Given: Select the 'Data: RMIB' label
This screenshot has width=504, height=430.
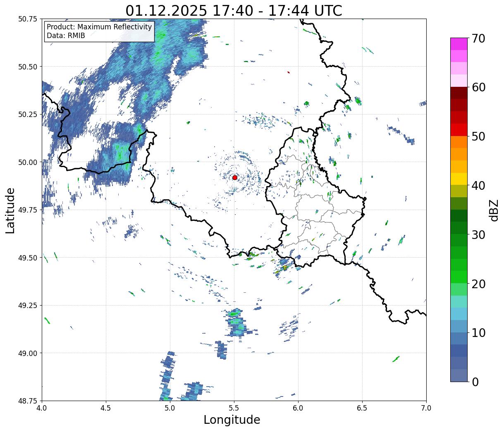Looking at the screenshot, I should coord(66,36).
